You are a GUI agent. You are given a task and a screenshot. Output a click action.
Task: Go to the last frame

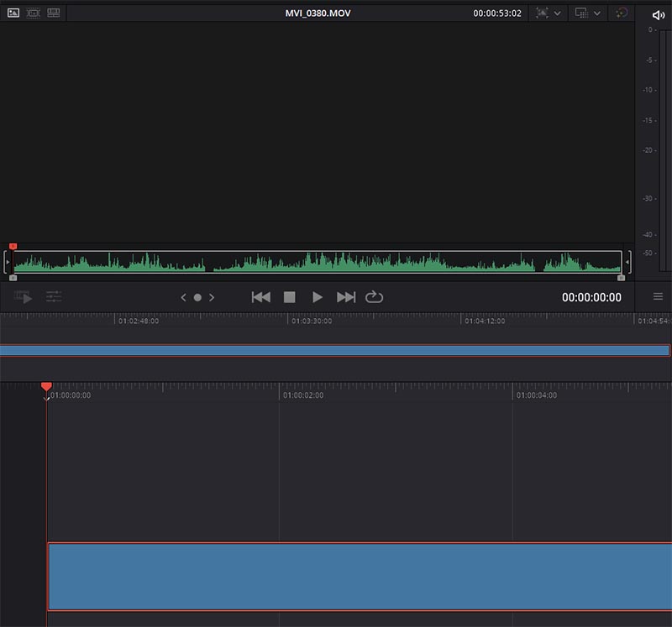pos(346,297)
